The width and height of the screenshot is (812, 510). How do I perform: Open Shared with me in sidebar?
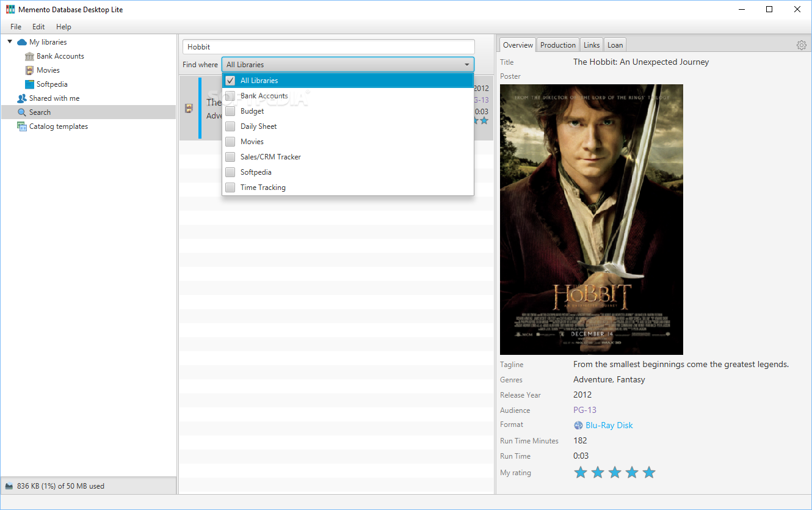(54, 98)
